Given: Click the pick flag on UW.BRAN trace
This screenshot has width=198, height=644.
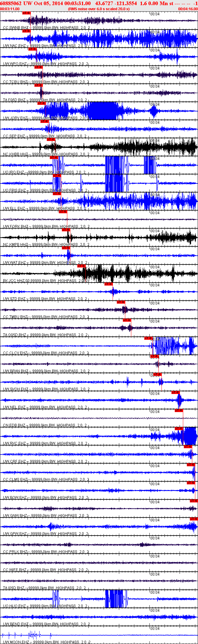Looking at the screenshot, I should pos(155,356).
